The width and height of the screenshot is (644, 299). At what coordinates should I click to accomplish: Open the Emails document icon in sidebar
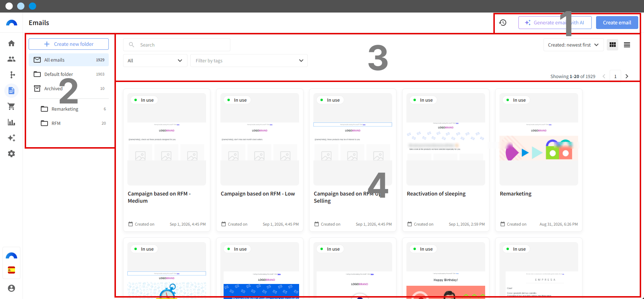(x=11, y=91)
